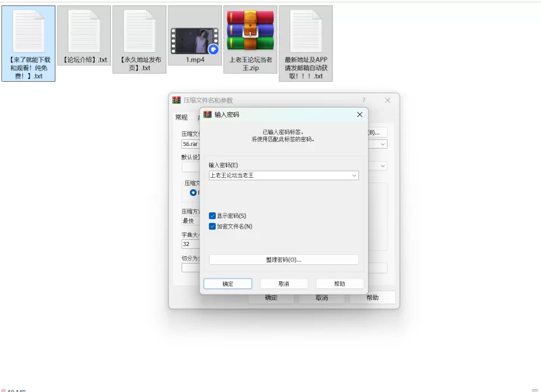This screenshot has width=541, height=392.
Task: Select the 最新地址及APP text file icon
Action: click(x=306, y=31)
